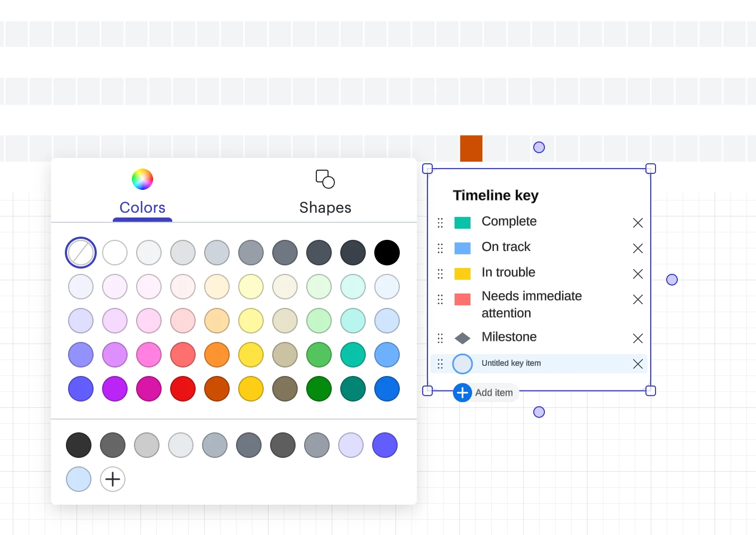Click the Milestone diamond shape icon
Image resolution: width=756 pixels, height=535 pixels.
(x=463, y=338)
